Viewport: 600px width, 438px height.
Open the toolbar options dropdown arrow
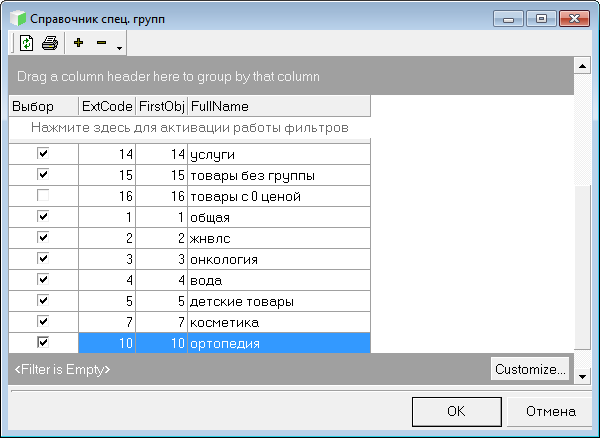(119, 47)
